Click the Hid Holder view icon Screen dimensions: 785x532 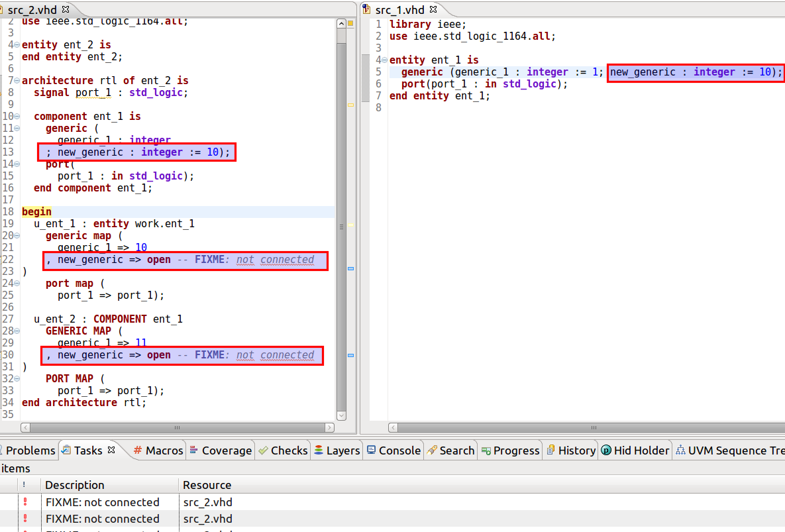pyautogui.click(x=605, y=451)
